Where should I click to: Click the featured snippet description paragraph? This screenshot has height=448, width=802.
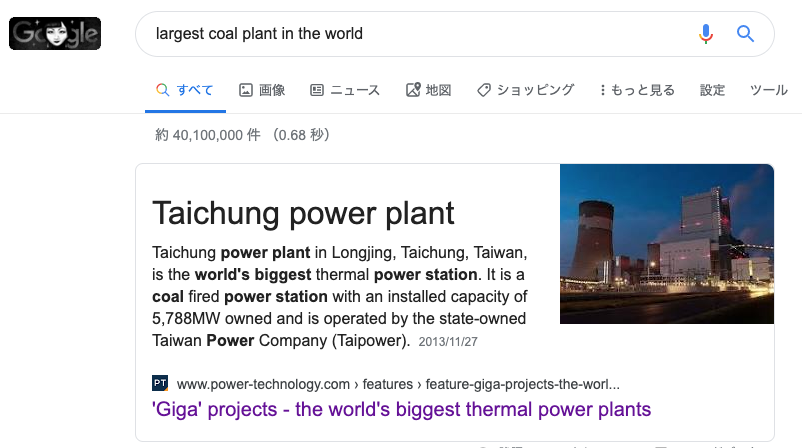pyautogui.click(x=339, y=296)
